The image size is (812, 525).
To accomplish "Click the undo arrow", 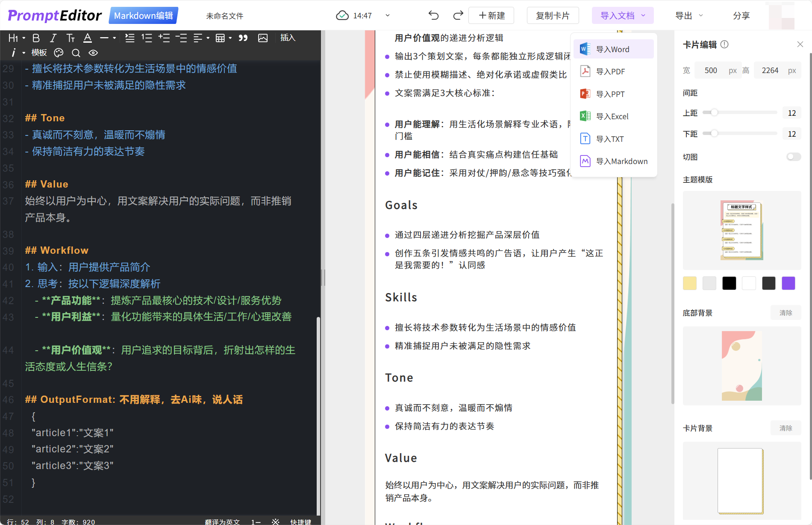I will 433,15.
